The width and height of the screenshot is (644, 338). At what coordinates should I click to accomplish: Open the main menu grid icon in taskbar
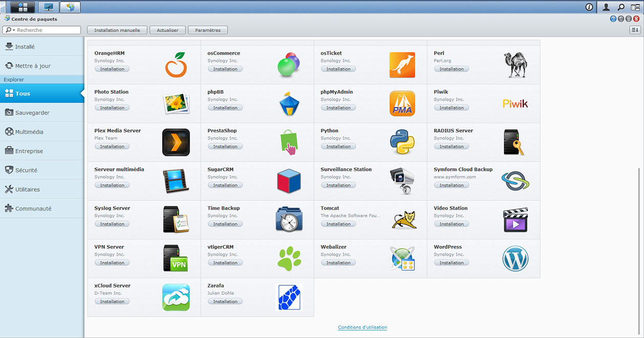coord(23,7)
